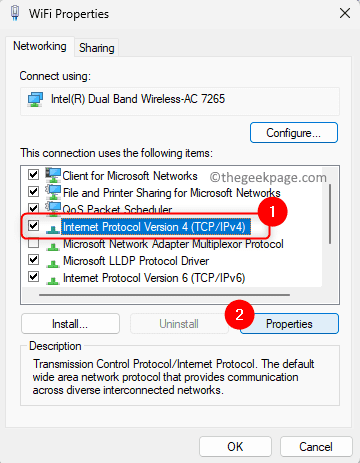Click the WiFi Properties title bar icon

click(x=14, y=13)
